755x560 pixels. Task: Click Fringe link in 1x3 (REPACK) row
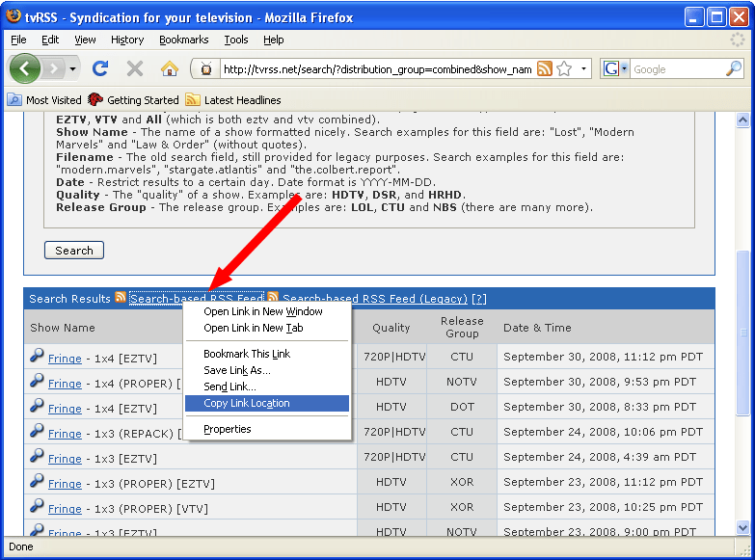click(x=65, y=434)
